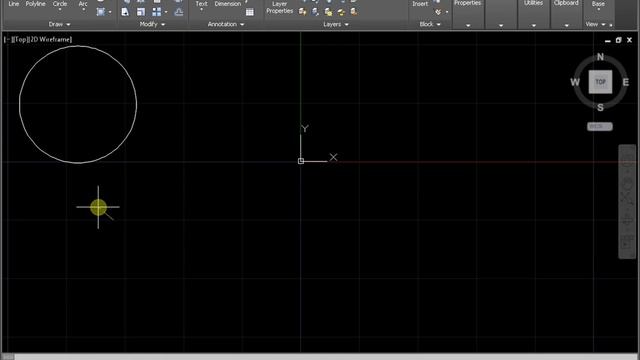The width and height of the screenshot is (640, 360).
Task: Click the Base view button
Action: tap(598, 4)
